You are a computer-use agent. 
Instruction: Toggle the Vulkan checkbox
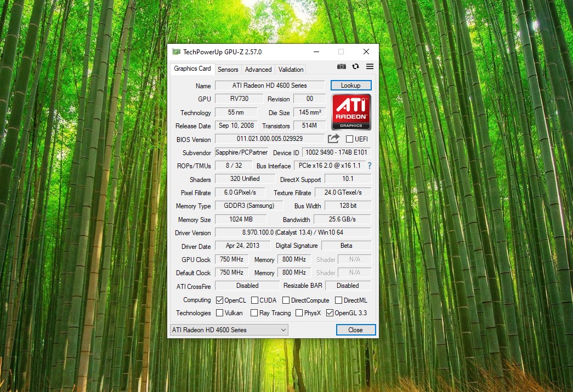pos(220,313)
